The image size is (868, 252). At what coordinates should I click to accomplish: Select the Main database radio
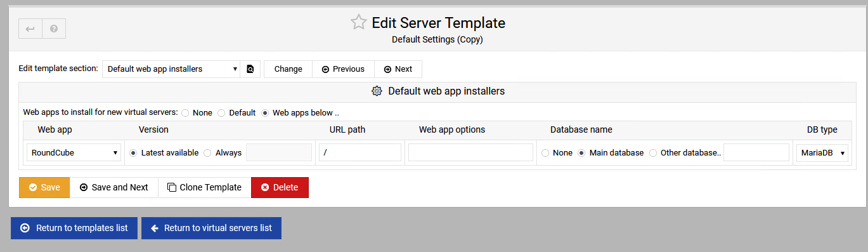pyautogui.click(x=581, y=153)
